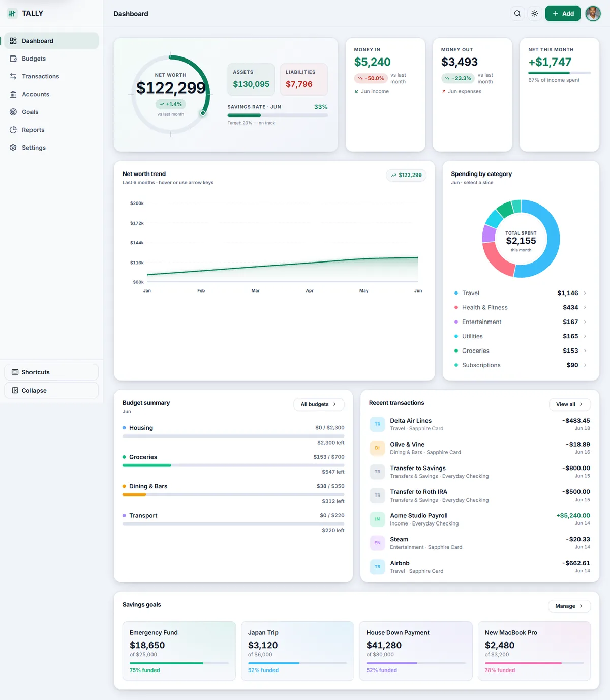The image size is (610, 700).
Task: Expand the Travel category chevron
Action: click(x=585, y=293)
